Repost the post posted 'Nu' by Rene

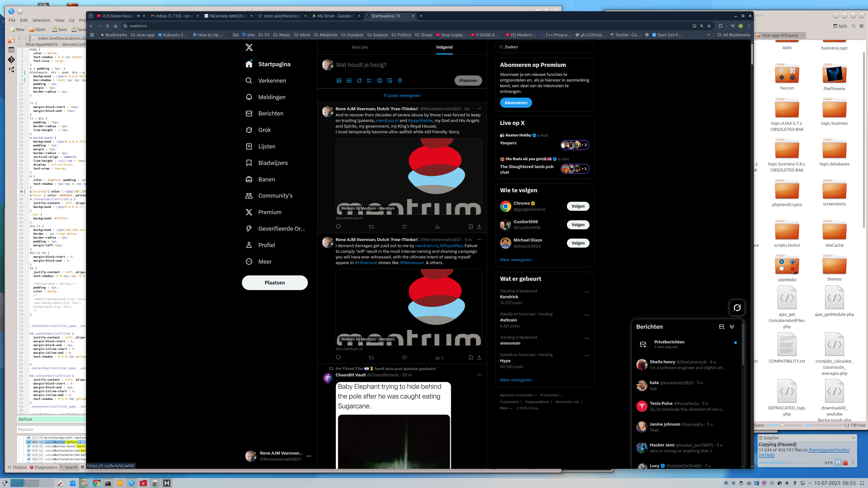point(371,227)
